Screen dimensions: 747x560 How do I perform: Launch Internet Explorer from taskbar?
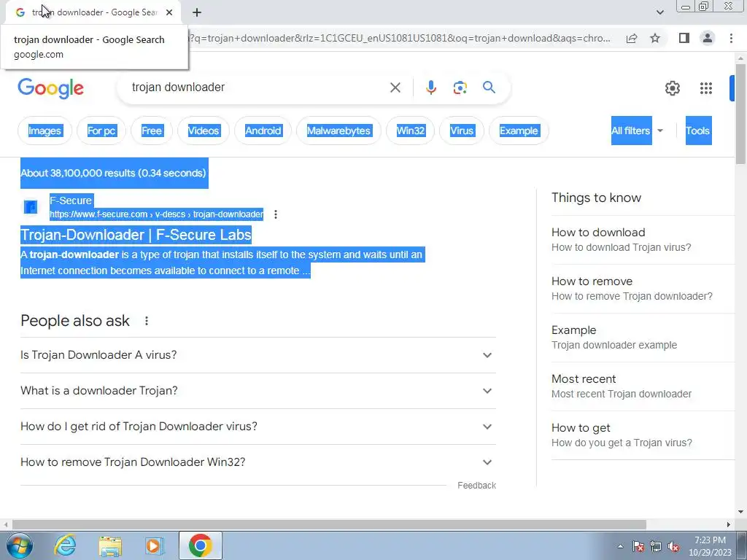[64, 545]
